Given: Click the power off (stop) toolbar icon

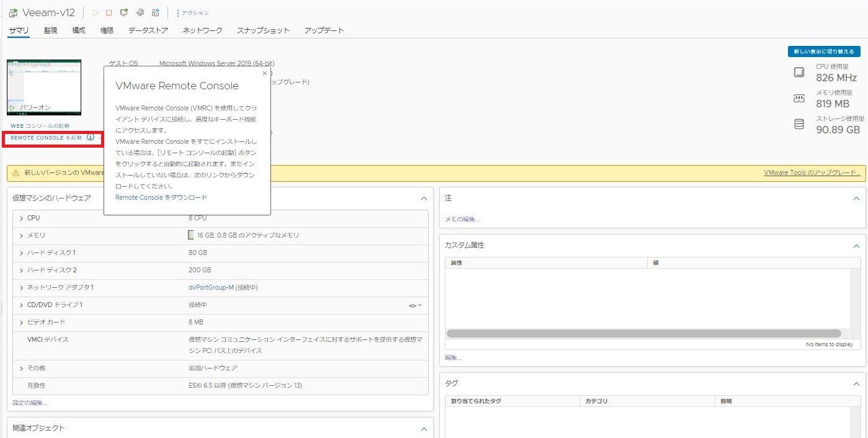Looking at the screenshot, I should [109, 12].
